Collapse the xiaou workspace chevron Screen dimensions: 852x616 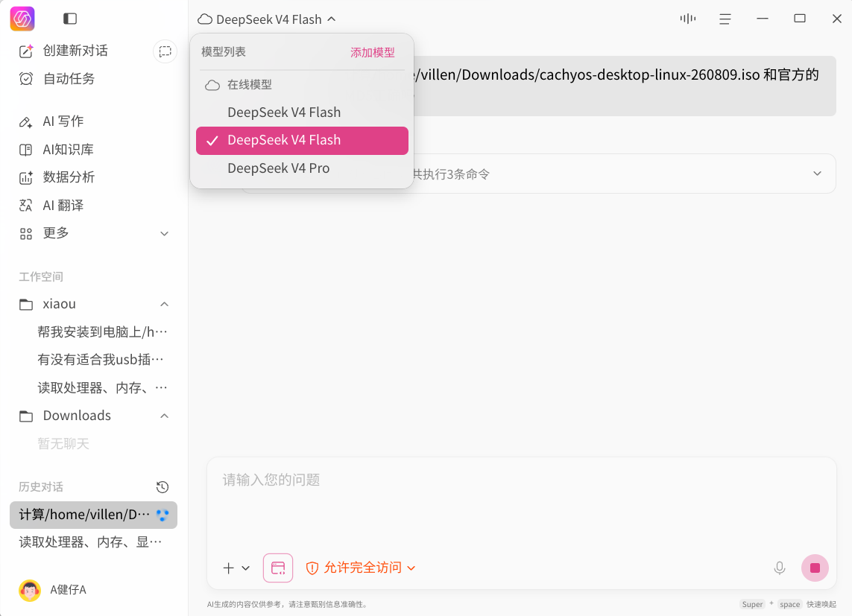pos(164,305)
